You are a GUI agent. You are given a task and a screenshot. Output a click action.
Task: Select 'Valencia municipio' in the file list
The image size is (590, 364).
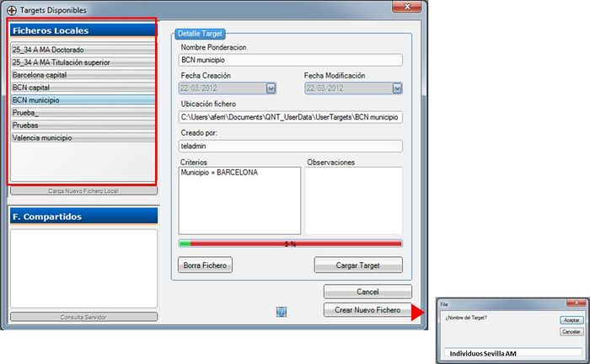point(82,137)
